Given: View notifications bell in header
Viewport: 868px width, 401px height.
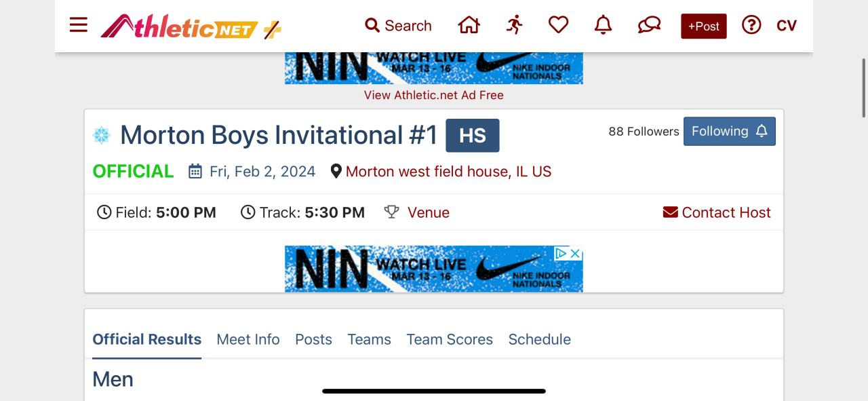Looking at the screenshot, I should (603, 26).
